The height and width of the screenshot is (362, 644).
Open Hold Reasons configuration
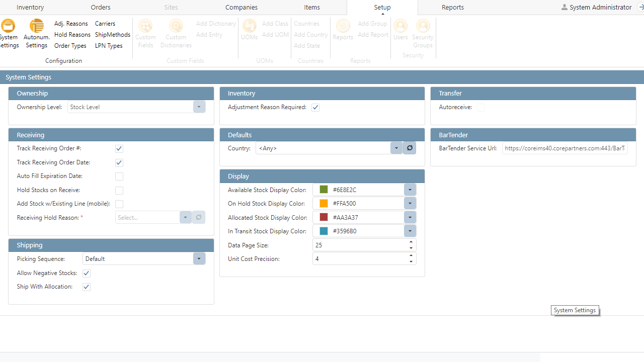pos(72,35)
